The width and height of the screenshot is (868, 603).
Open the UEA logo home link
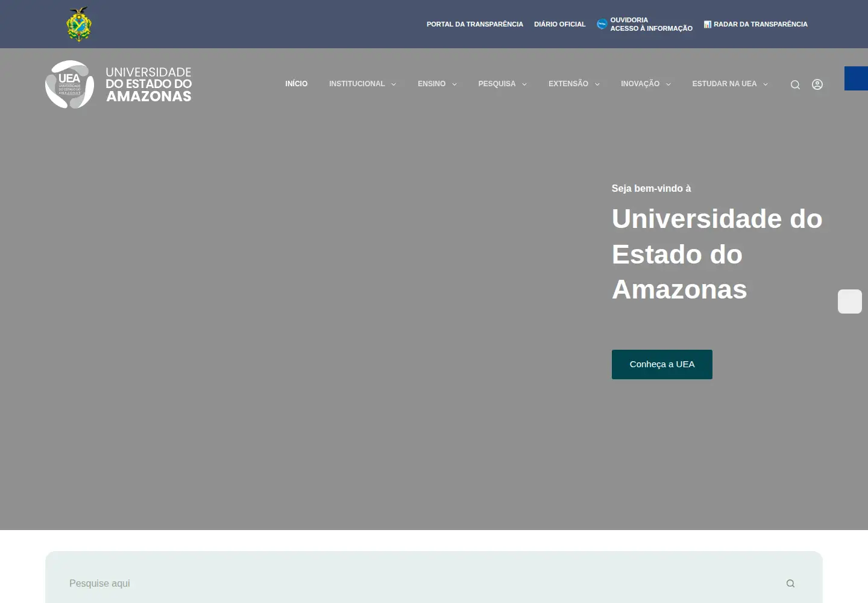[119, 84]
